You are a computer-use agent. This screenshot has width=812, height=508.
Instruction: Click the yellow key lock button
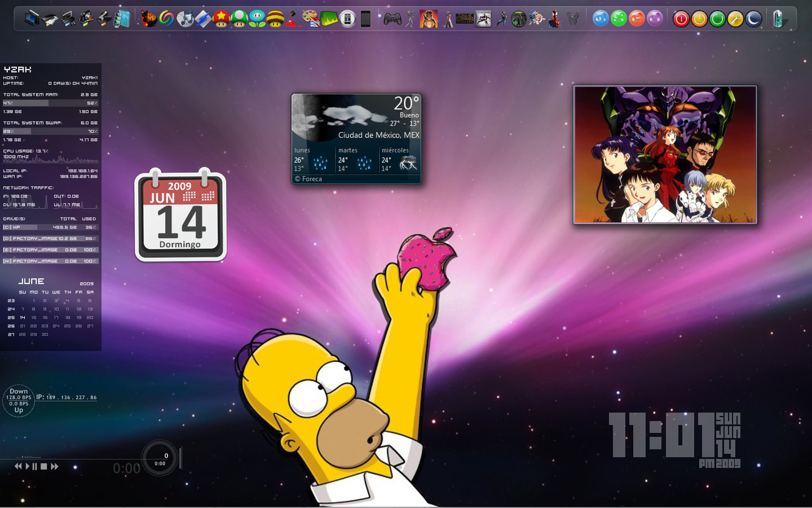pyautogui.click(x=735, y=19)
